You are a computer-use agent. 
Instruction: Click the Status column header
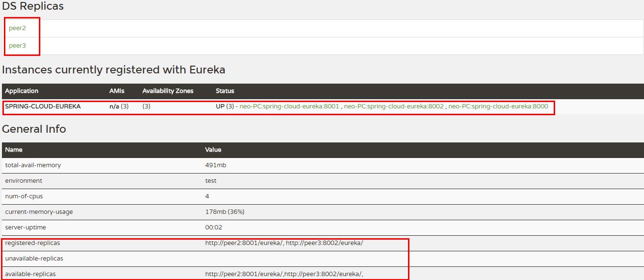(x=223, y=91)
